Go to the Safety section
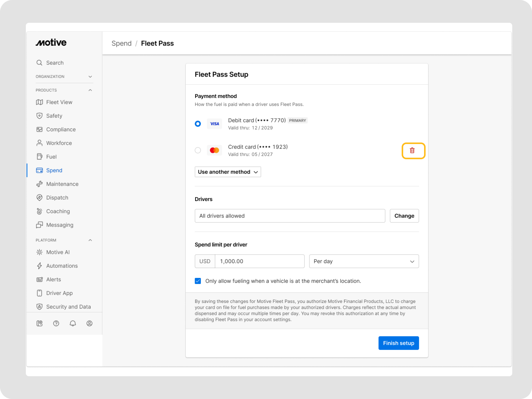The height and width of the screenshot is (399, 532). point(49,116)
